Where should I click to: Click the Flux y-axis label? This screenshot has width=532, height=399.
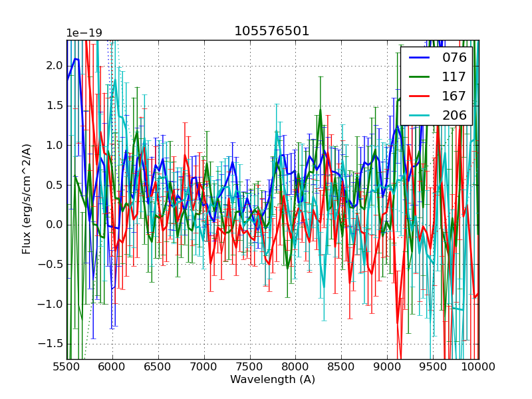click(x=27, y=199)
